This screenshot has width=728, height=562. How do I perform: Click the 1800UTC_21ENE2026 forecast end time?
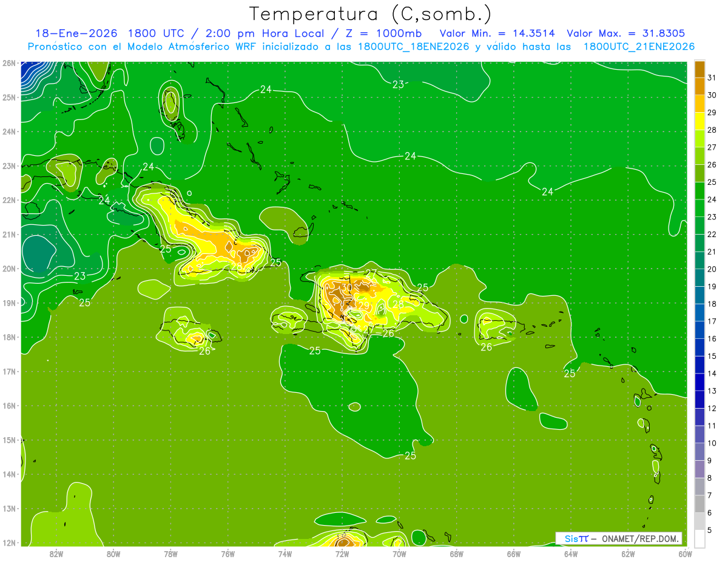[639, 47]
